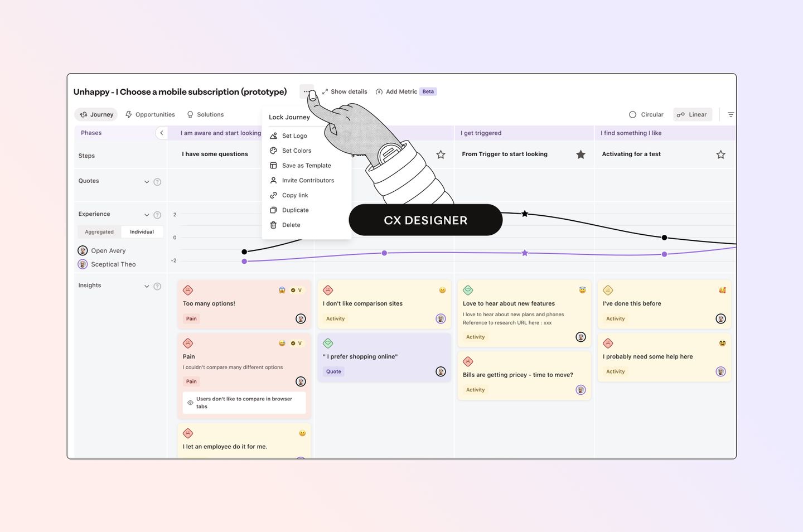Collapse the Experience section
803x532 pixels.
coord(147,214)
